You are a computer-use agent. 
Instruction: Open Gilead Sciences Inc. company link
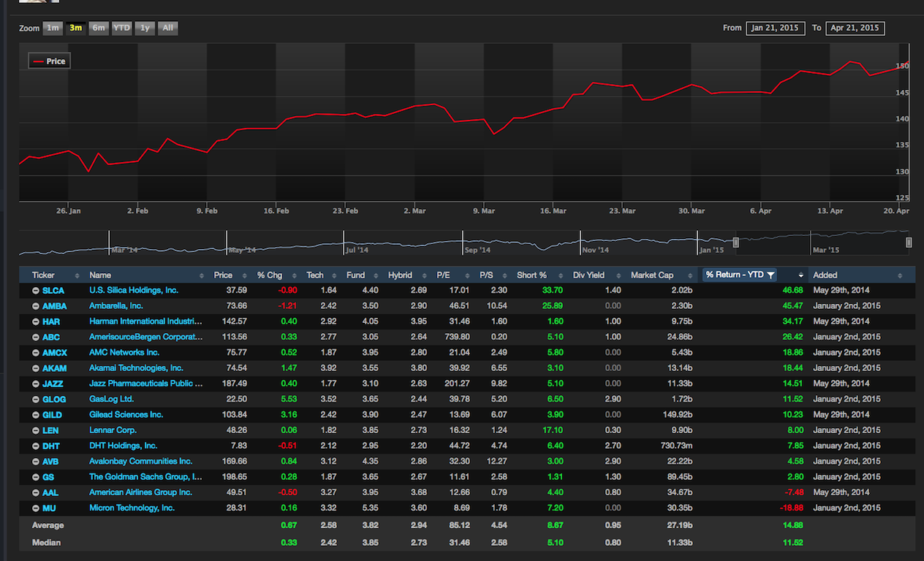click(x=126, y=414)
